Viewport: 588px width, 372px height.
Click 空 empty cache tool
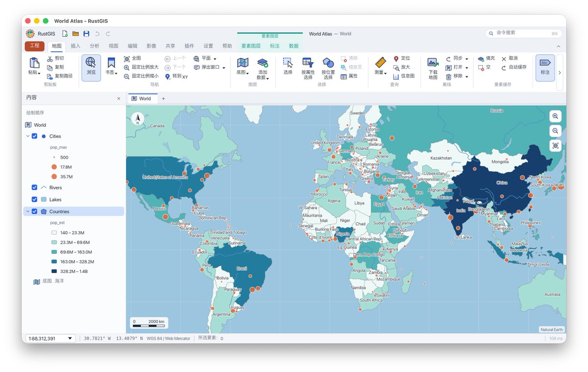[x=484, y=67]
